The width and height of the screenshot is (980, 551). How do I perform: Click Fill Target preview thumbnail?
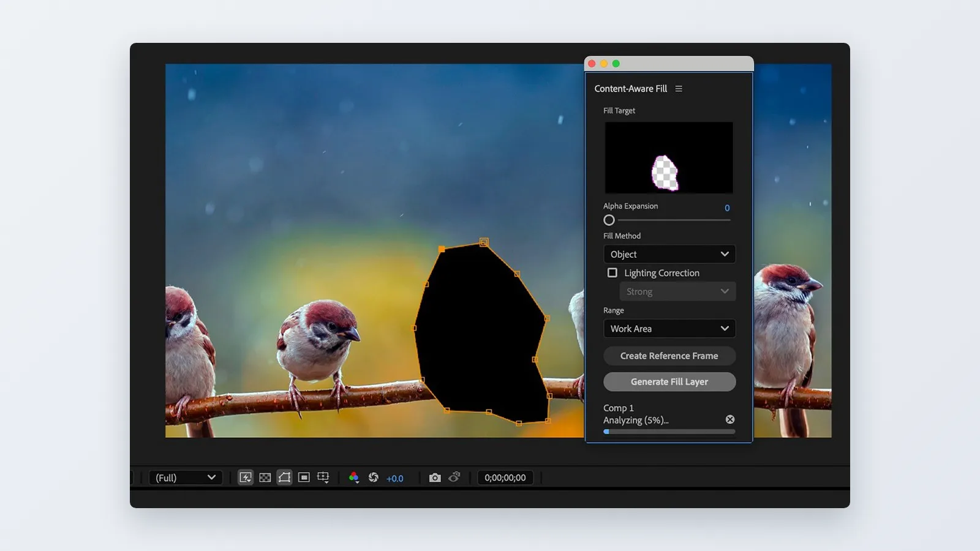tap(669, 157)
